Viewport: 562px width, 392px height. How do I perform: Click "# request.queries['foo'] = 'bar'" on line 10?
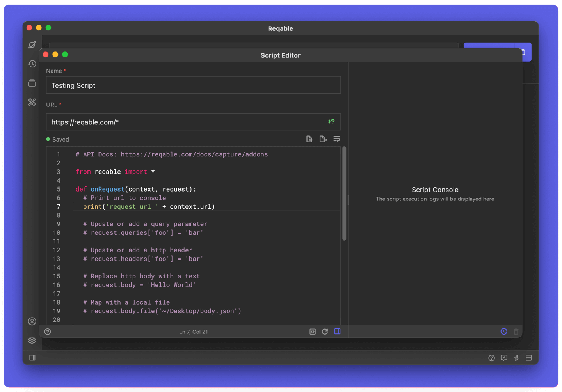pyautogui.click(x=143, y=233)
